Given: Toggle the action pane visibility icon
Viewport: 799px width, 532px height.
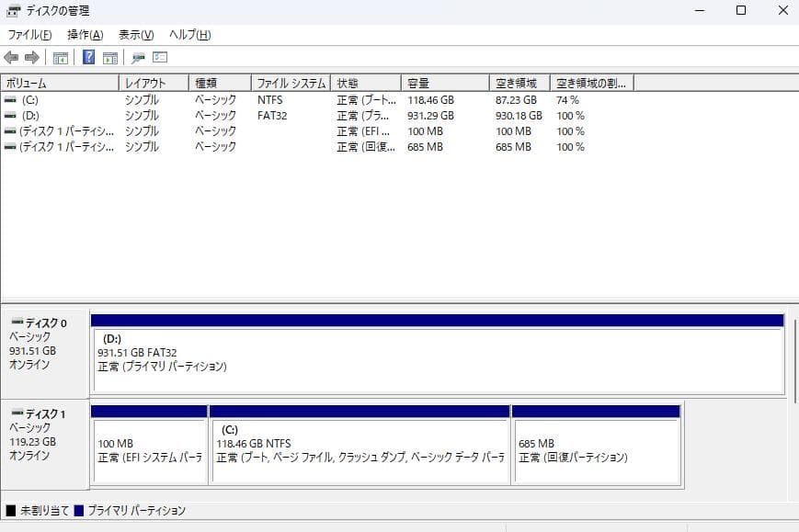Looking at the screenshot, I should click(x=108, y=57).
